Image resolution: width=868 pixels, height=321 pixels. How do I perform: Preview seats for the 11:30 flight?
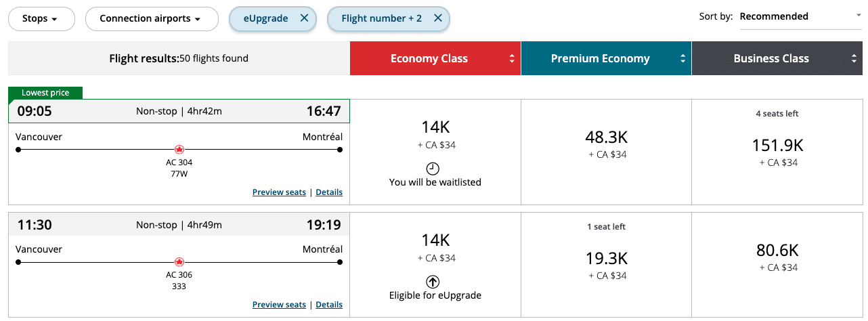[x=279, y=305]
